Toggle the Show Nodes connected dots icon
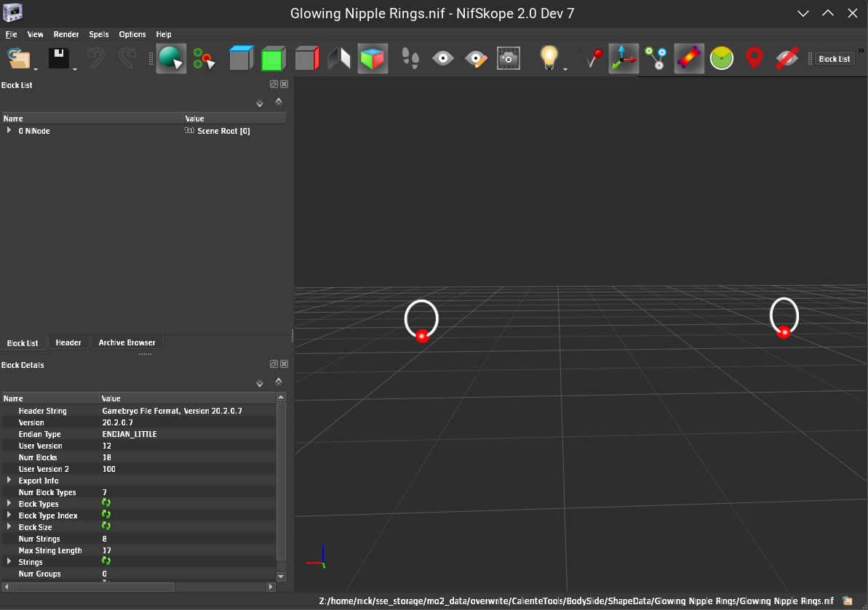This screenshot has height=610, width=868. click(x=656, y=58)
